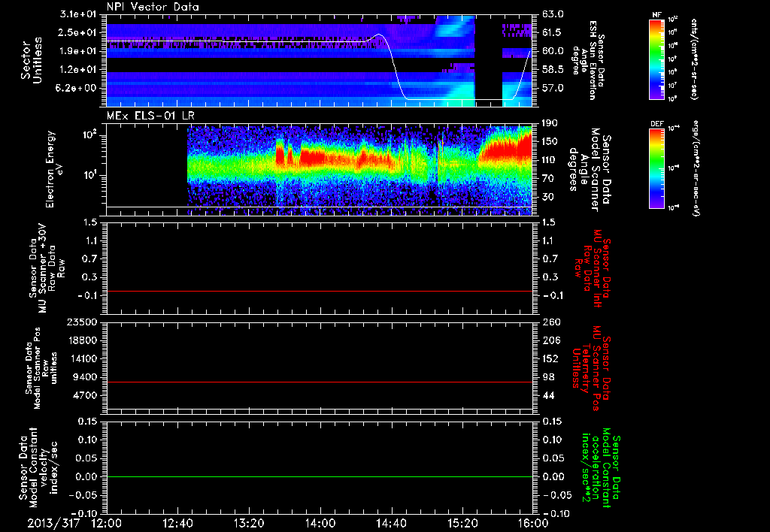Click the 'cnts/(cm**2-sr-sec)' NF units label
The image size is (770, 532).
pos(694,59)
